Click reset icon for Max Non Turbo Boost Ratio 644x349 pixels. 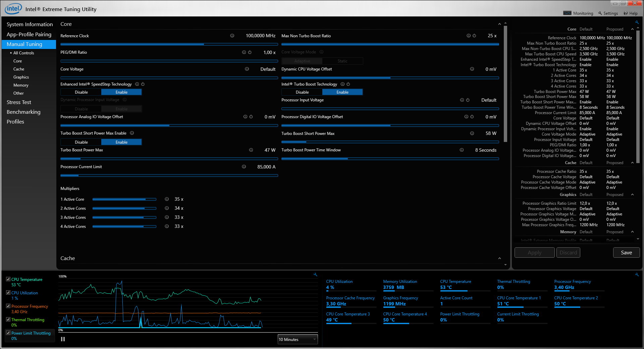pyautogui.click(x=474, y=36)
